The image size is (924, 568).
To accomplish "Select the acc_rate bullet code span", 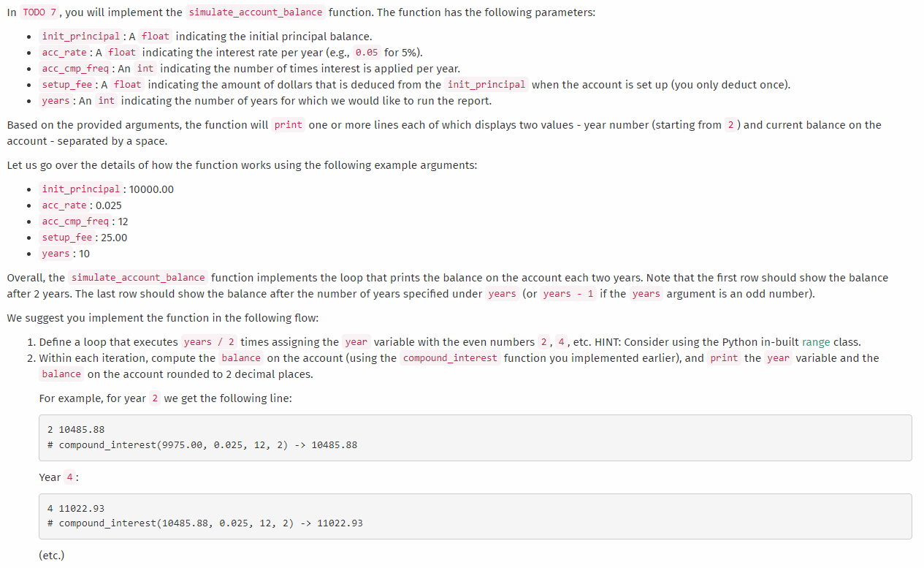I will (x=64, y=52).
